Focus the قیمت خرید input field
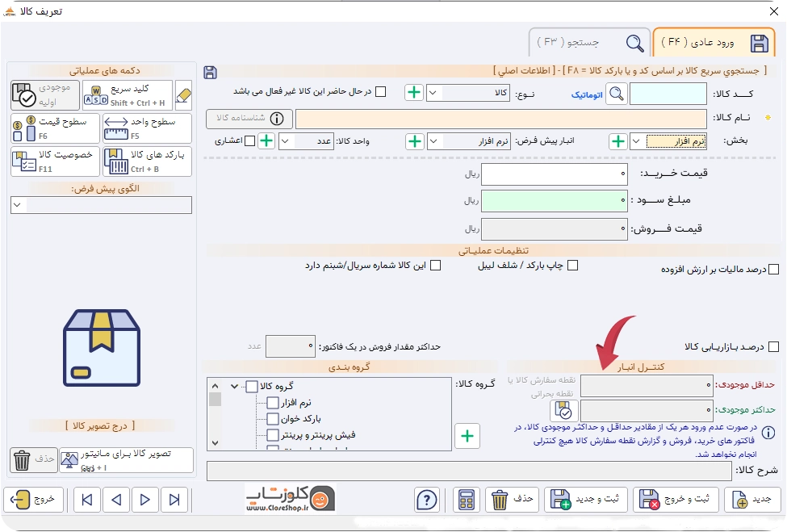Screen dimensions: 787x532 pos(554,174)
